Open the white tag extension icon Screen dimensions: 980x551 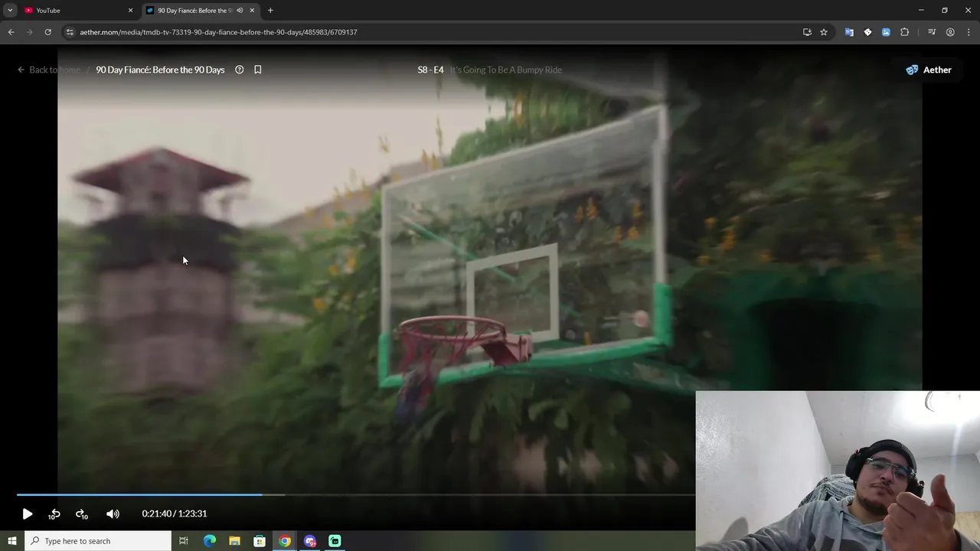click(x=867, y=32)
